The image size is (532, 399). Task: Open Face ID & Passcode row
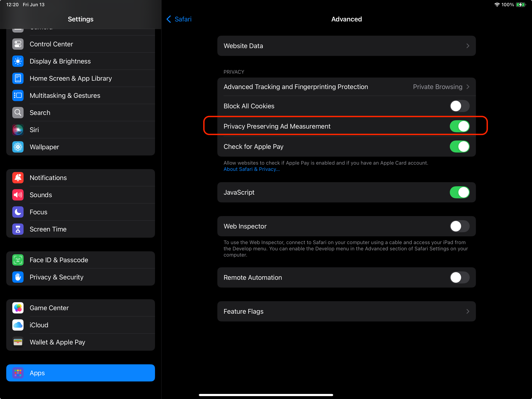(x=81, y=260)
